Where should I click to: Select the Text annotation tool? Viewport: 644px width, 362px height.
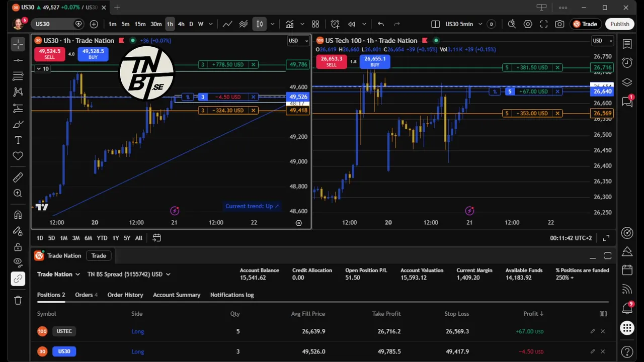click(18, 140)
